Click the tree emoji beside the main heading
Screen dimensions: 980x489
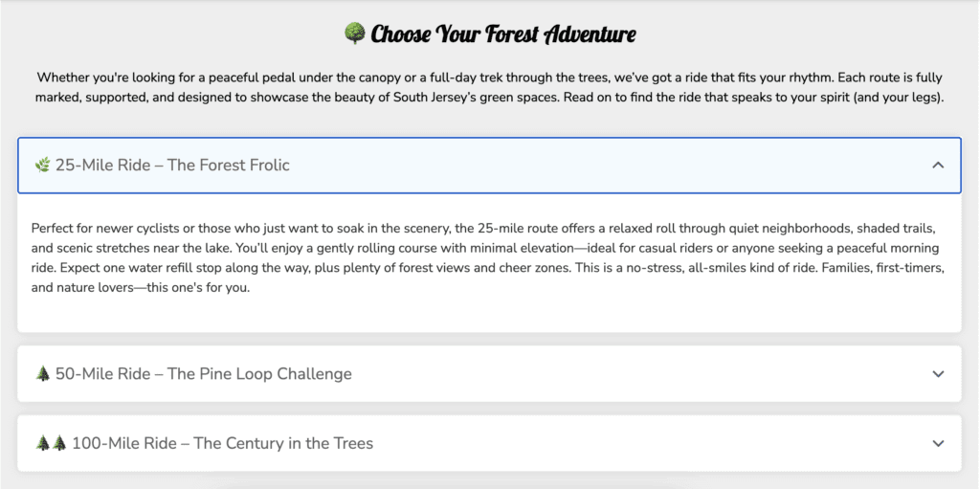[x=354, y=33]
